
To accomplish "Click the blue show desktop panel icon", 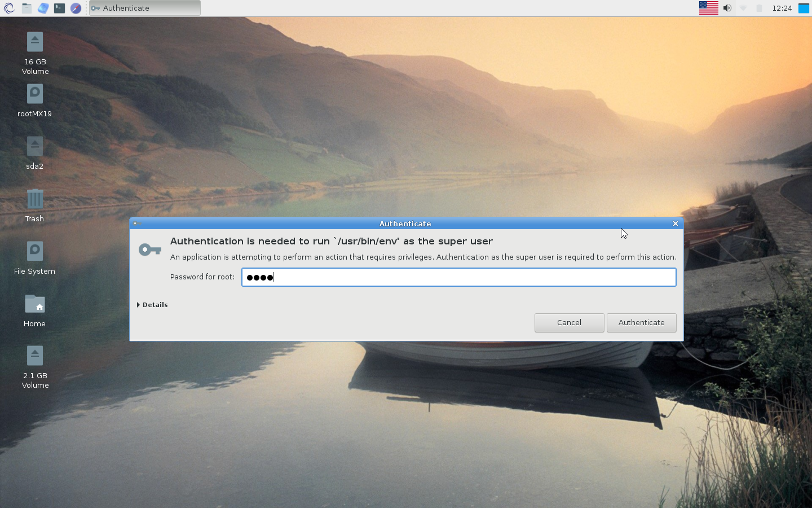I will (804, 8).
